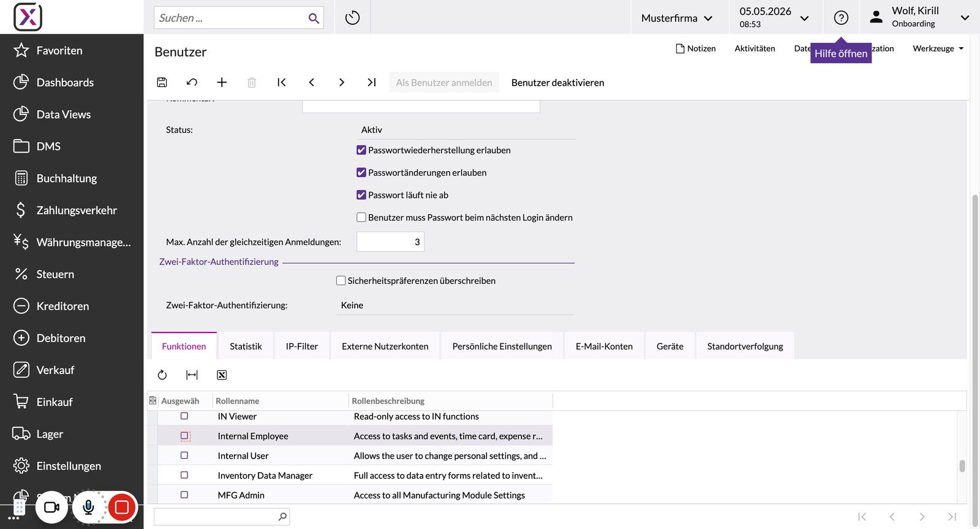Add a new user with the plus icon

(x=222, y=82)
